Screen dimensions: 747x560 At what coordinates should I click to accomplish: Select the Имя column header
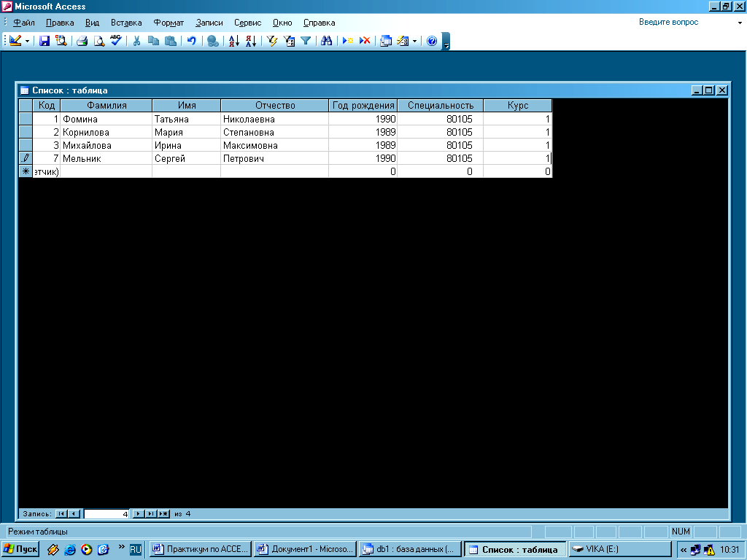click(x=186, y=105)
